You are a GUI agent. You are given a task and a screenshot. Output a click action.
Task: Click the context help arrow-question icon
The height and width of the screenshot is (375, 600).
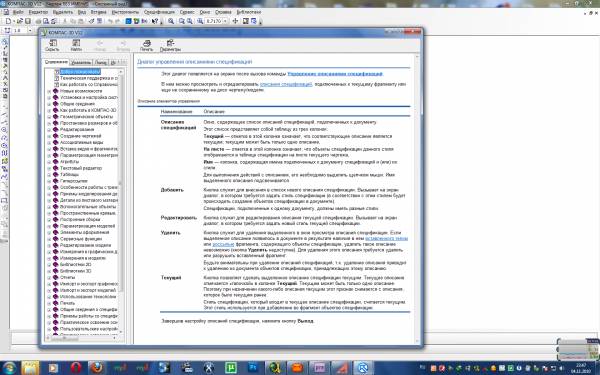point(154,21)
